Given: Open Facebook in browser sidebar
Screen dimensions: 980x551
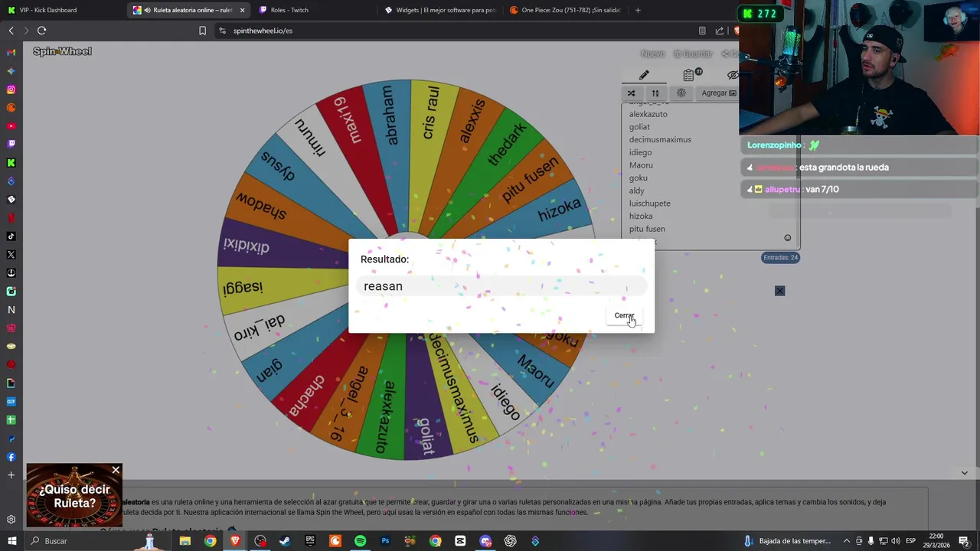Looking at the screenshot, I should click(x=11, y=457).
